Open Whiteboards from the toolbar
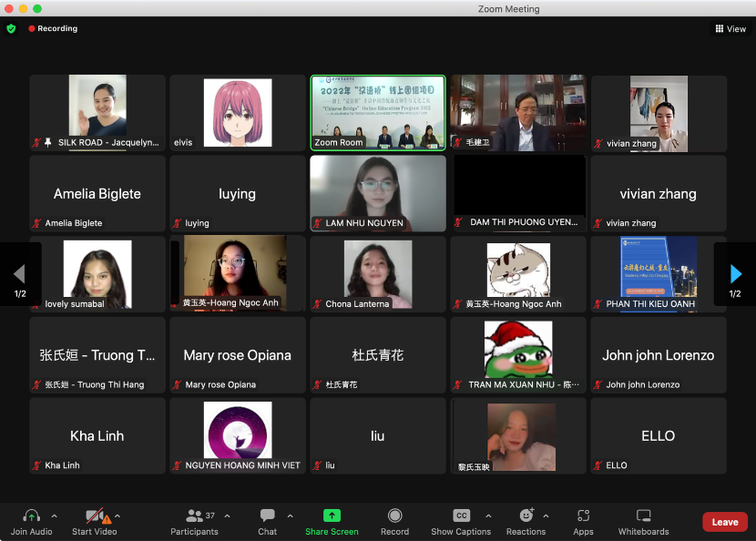Image resolution: width=756 pixels, height=541 pixels. pyautogui.click(x=643, y=516)
